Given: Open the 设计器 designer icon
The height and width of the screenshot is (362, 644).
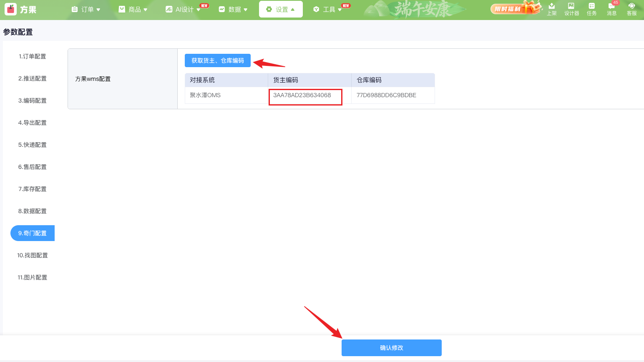Looking at the screenshot, I should 571,9.
